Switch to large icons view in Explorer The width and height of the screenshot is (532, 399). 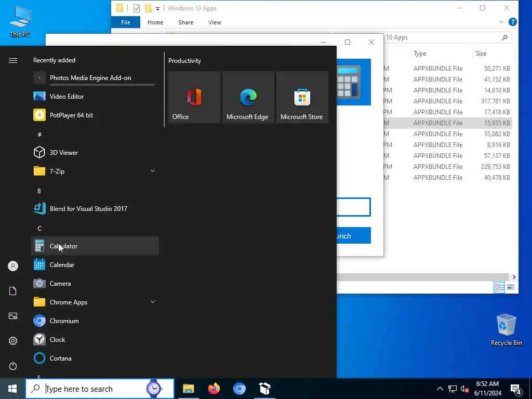coord(510,287)
